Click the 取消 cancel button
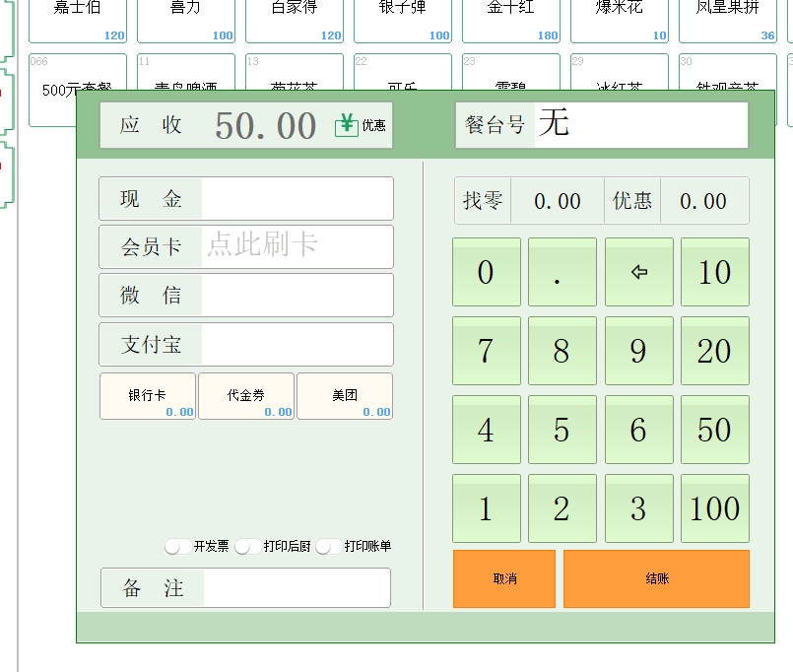The image size is (793, 672). click(504, 578)
